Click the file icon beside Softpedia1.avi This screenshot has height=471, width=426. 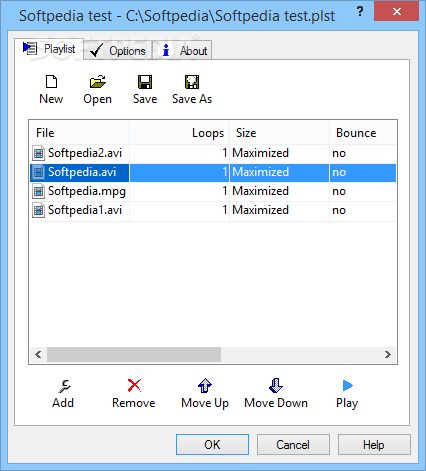(x=39, y=210)
